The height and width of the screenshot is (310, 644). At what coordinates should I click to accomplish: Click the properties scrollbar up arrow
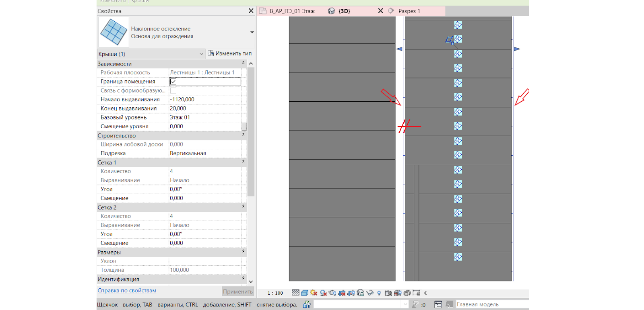coord(251,64)
